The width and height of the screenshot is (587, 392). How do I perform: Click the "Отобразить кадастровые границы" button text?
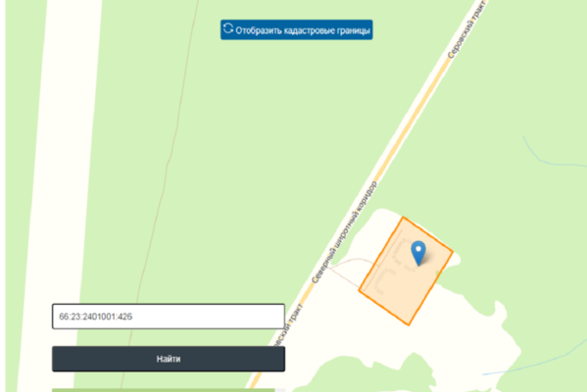[x=303, y=30]
